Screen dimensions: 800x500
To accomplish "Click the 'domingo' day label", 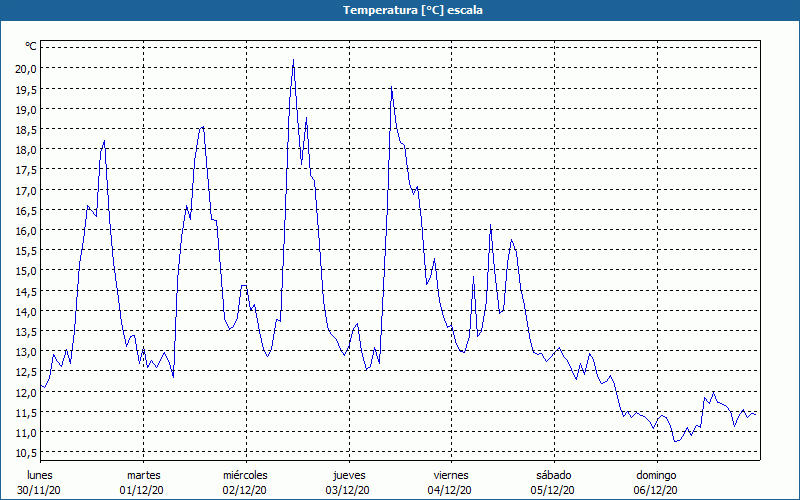I will (656, 475).
